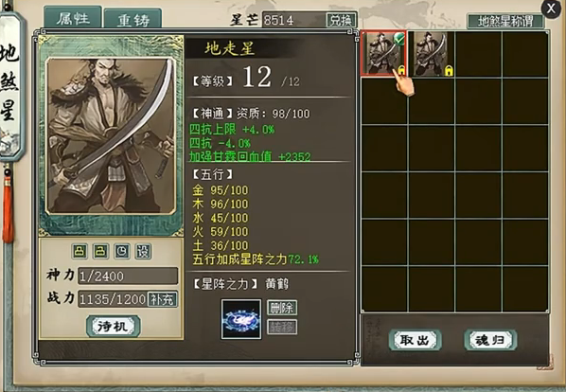Switch to the 属性 tab
Image resolution: width=566 pixels, height=392 pixels.
pyautogui.click(x=73, y=18)
